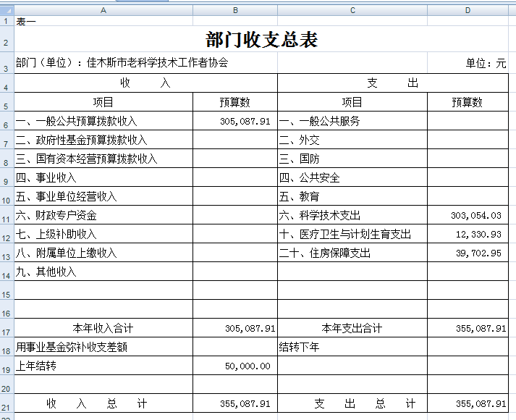Click cell 六、财政专户资金
The image size is (516, 420).
103,215
